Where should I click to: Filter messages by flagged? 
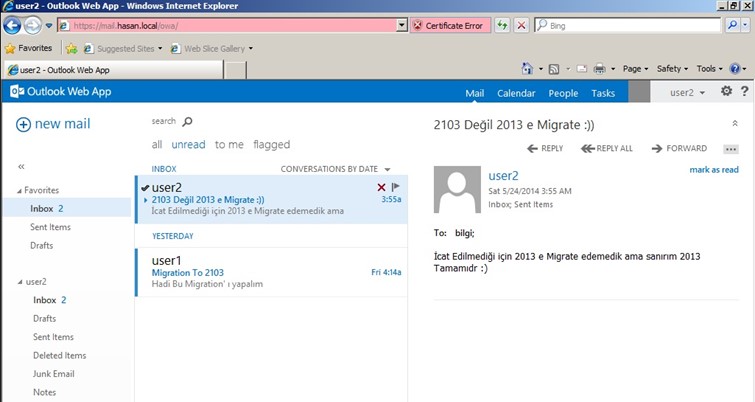click(272, 145)
